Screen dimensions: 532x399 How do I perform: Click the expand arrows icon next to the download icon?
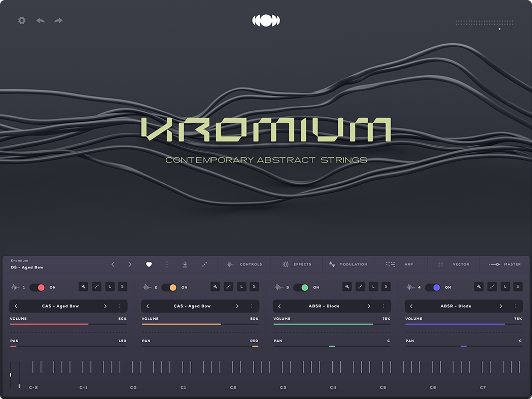click(204, 264)
